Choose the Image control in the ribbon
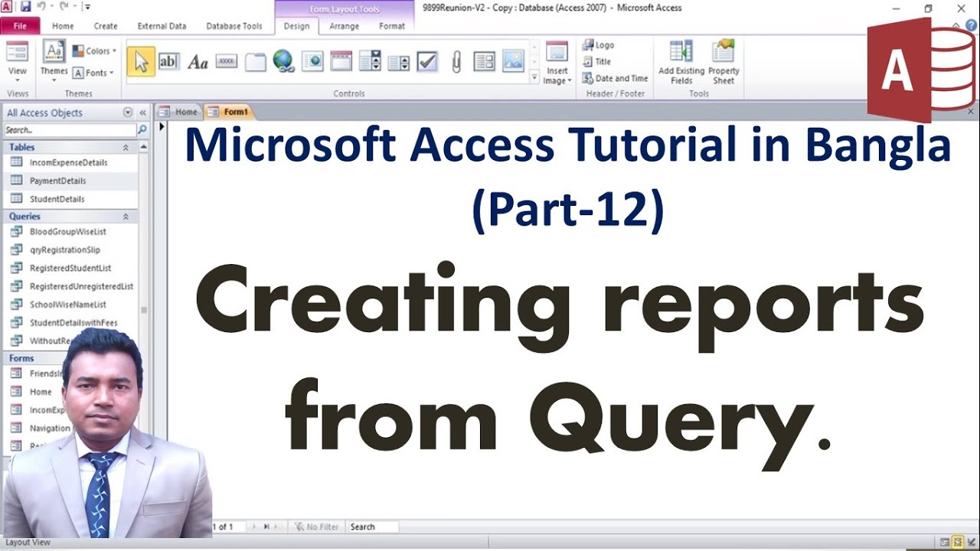The height and width of the screenshot is (551, 980). [513, 61]
